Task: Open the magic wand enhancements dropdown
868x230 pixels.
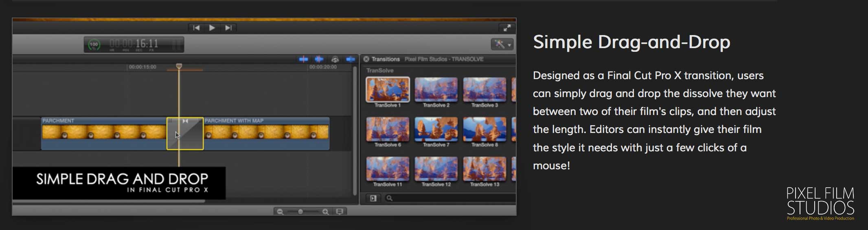Action: coord(502,44)
